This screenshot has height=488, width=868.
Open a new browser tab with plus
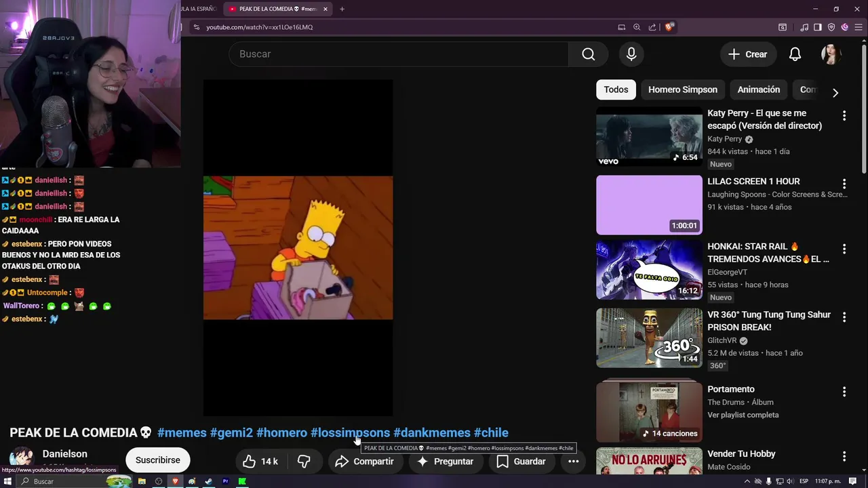(342, 9)
